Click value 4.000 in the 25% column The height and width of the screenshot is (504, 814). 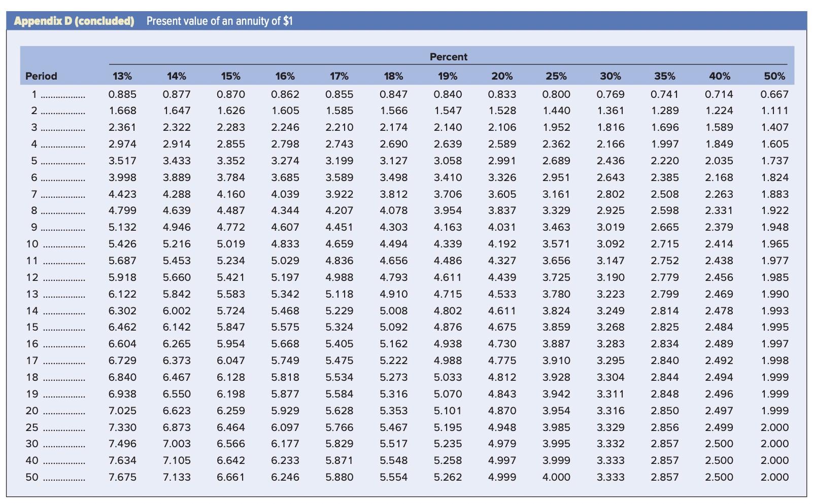coord(556,477)
